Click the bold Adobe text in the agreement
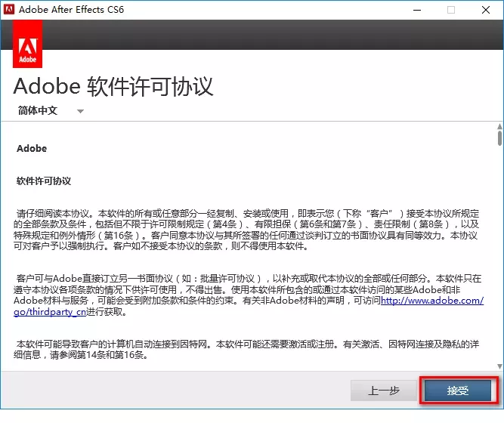Screen dimensions: 504x423 [x=32, y=149]
